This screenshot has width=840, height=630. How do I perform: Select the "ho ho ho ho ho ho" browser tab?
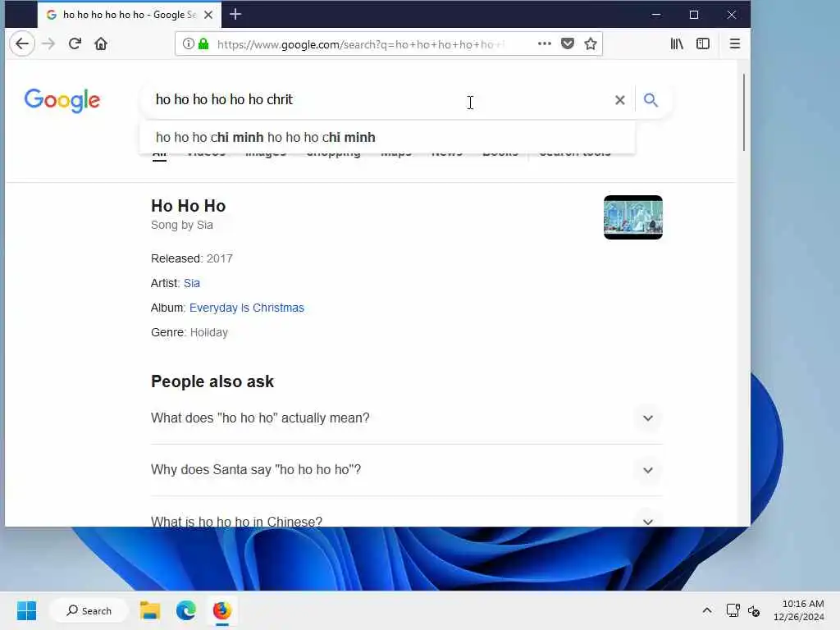(130, 15)
